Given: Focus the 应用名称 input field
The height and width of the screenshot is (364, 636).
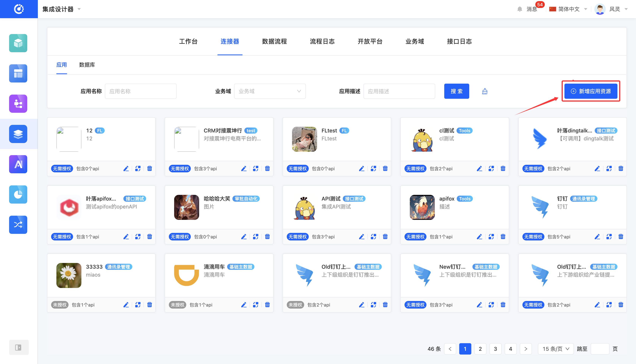Looking at the screenshot, I should pyautogui.click(x=141, y=91).
